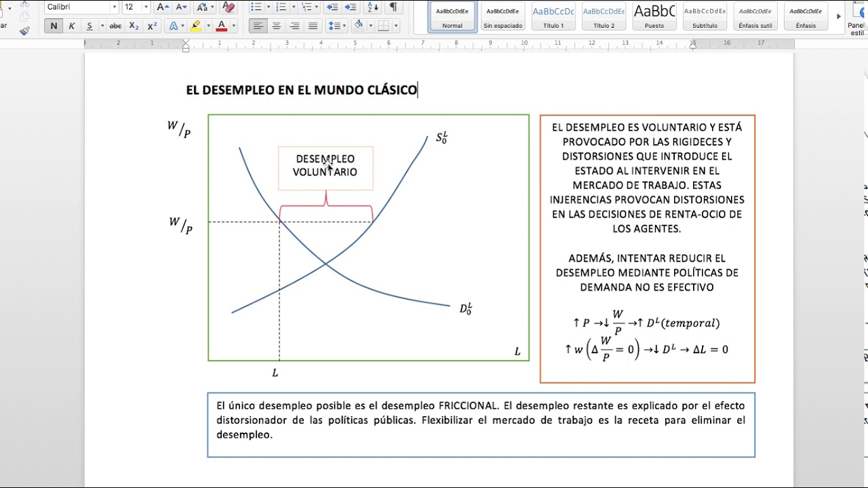Apply the Normal style
Image resolution: width=868 pixels, height=488 pixels.
[452, 16]
